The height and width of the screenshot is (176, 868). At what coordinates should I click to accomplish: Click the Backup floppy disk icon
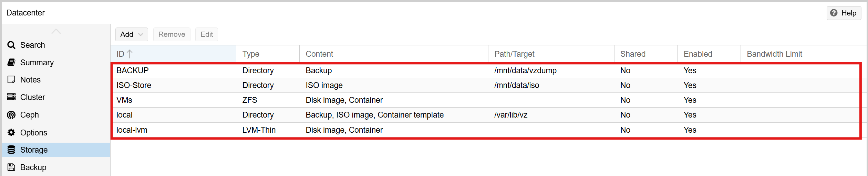pos(11,167)
